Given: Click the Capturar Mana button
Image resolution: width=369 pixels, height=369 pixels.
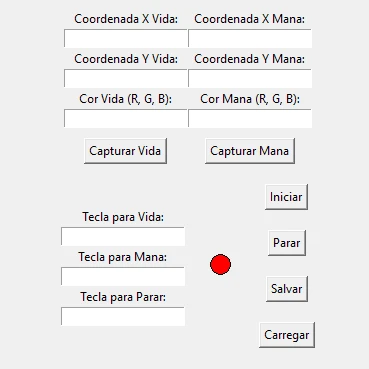Looking at the screenshot, I should (250, 151).
